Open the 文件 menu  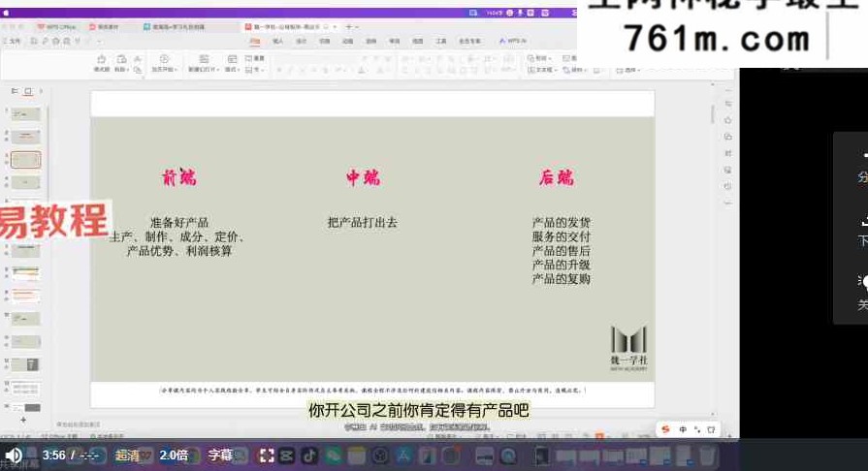pos(13,41)
